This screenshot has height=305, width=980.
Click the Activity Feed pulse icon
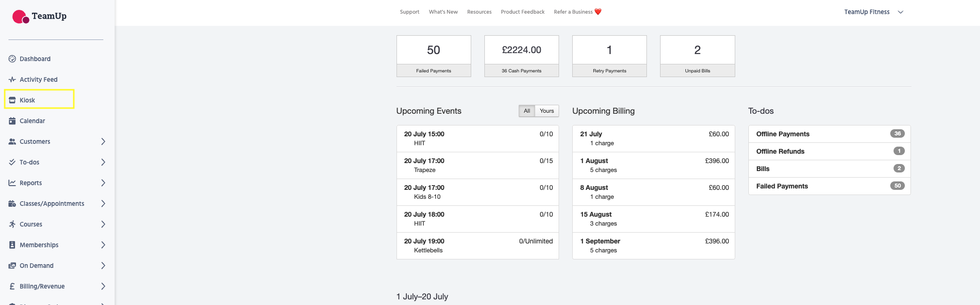tap(12, 79)
